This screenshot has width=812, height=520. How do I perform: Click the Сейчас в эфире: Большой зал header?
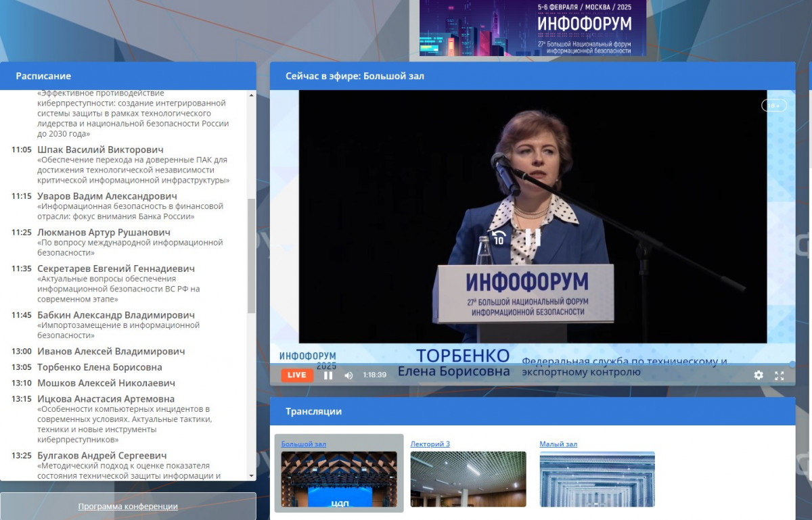pyautogui.click(x=533, y=76)
